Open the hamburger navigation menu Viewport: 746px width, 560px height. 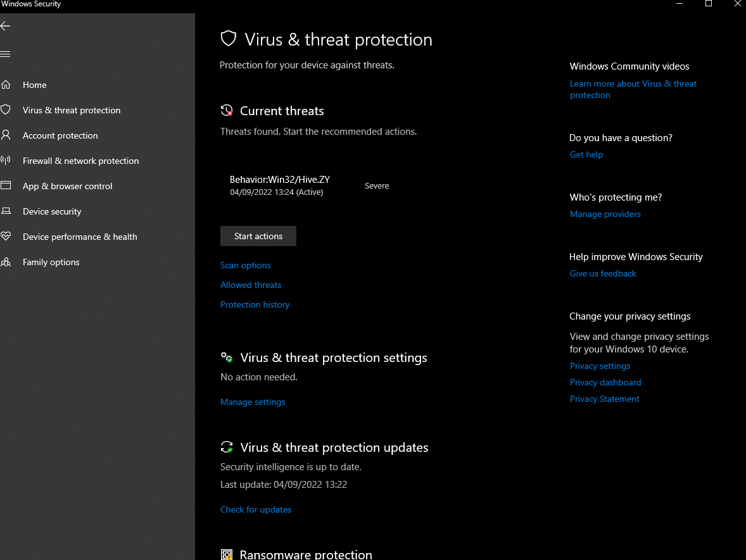pos(6,54)
